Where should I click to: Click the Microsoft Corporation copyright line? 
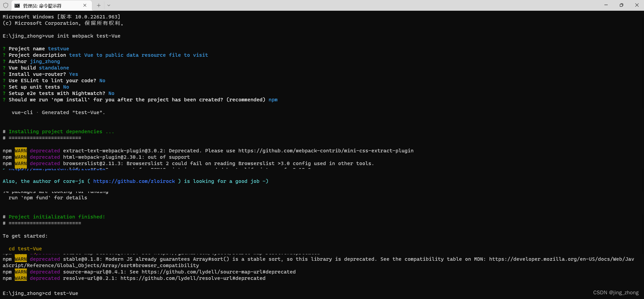tap(64, 23)
